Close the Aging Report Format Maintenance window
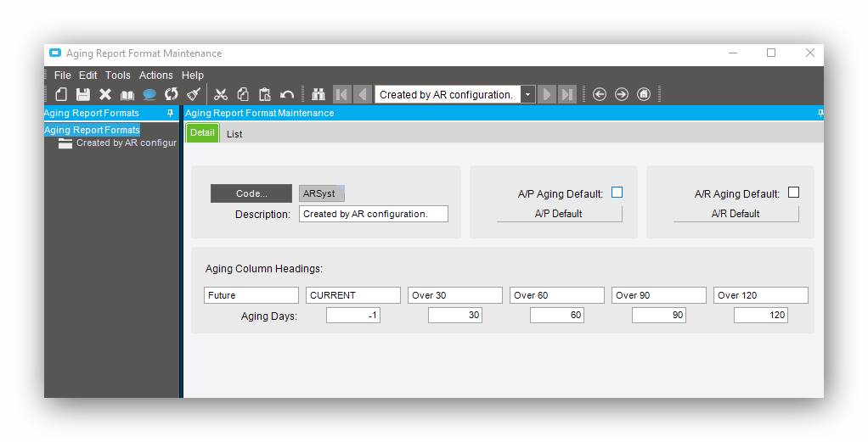 pos(810,53)
